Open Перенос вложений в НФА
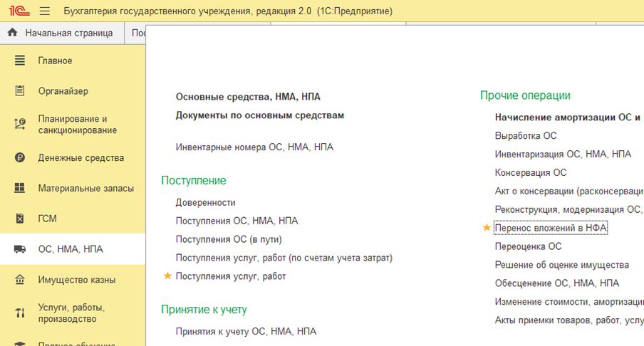The width and height of the screenshot is (644, 346). pos(551,228)
